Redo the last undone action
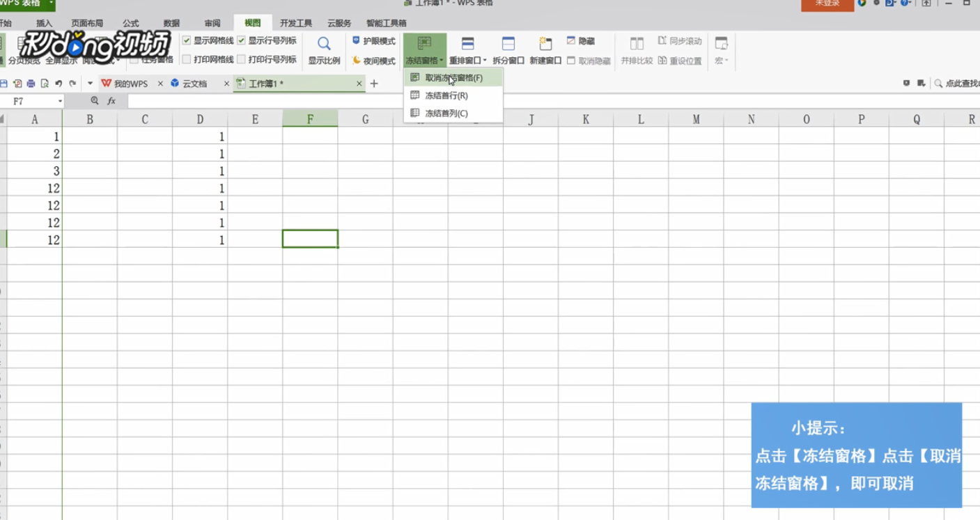The width and height of the screenshot is (980, 520). click(x=72, y=84)
